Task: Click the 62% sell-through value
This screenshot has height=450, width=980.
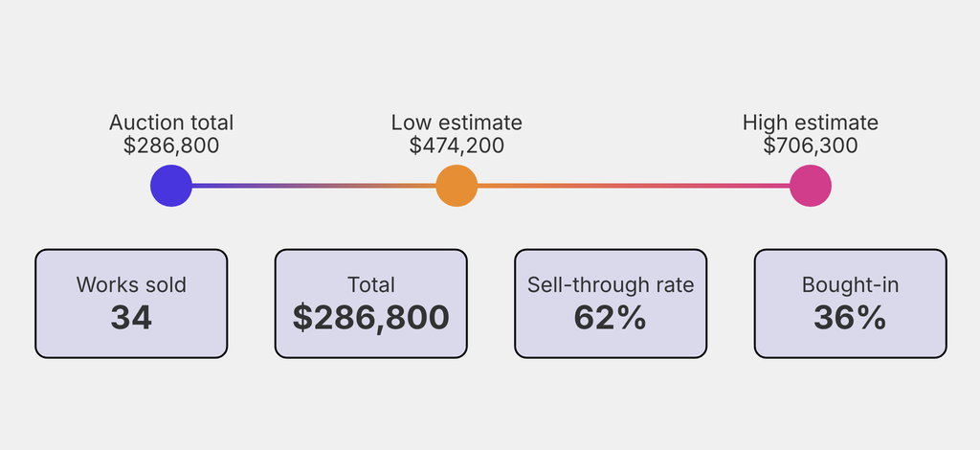Action: [x=611, y=317]
